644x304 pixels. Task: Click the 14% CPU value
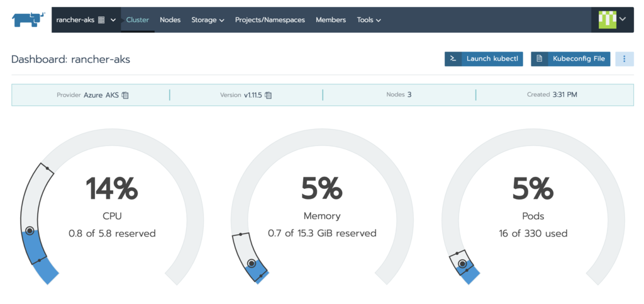coord(112,188)
